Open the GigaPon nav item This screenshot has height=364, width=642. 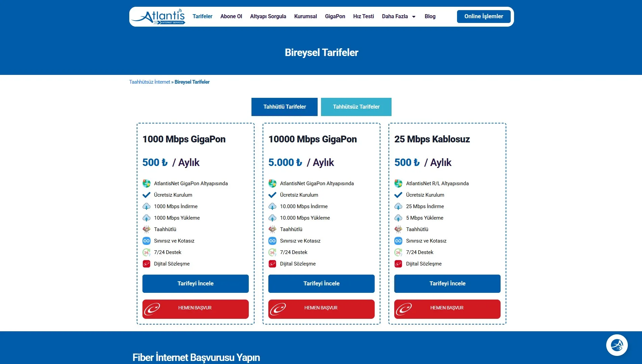coord(335,17)
